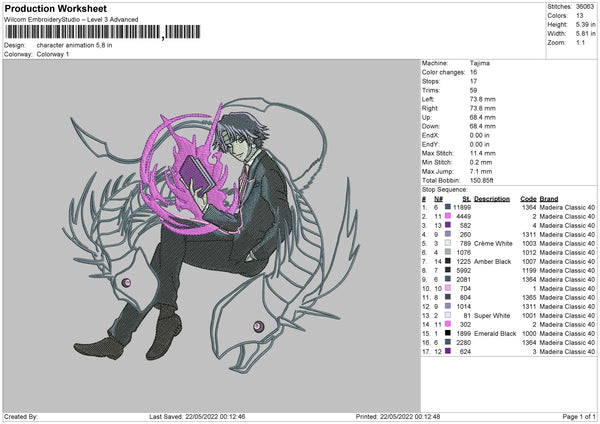Click the Max Stitch value 11.4 mm
The width and height of the screenshot is (600, 424).
tap(483, 153)
